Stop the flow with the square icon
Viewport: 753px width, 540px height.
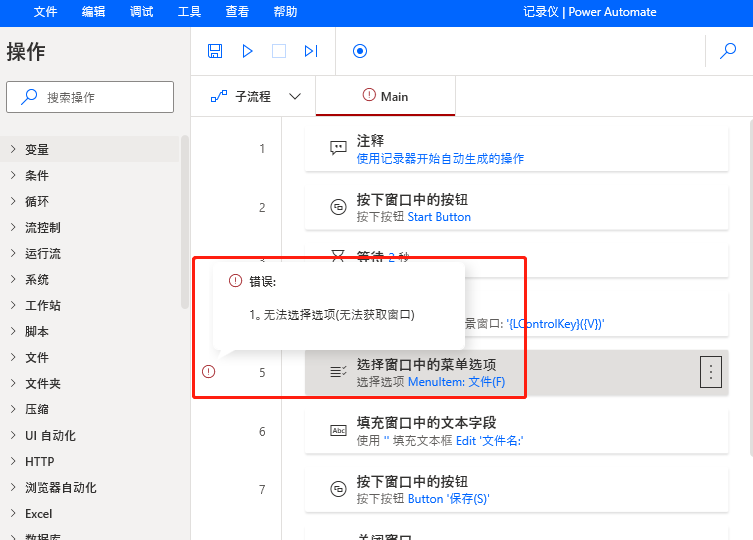click(x=279, y=51)
